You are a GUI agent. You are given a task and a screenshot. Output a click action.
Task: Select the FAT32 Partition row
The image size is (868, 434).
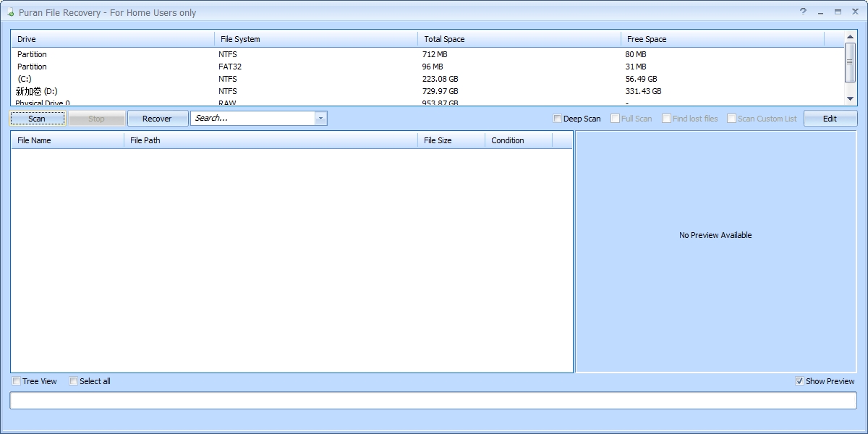click(427, 67)
